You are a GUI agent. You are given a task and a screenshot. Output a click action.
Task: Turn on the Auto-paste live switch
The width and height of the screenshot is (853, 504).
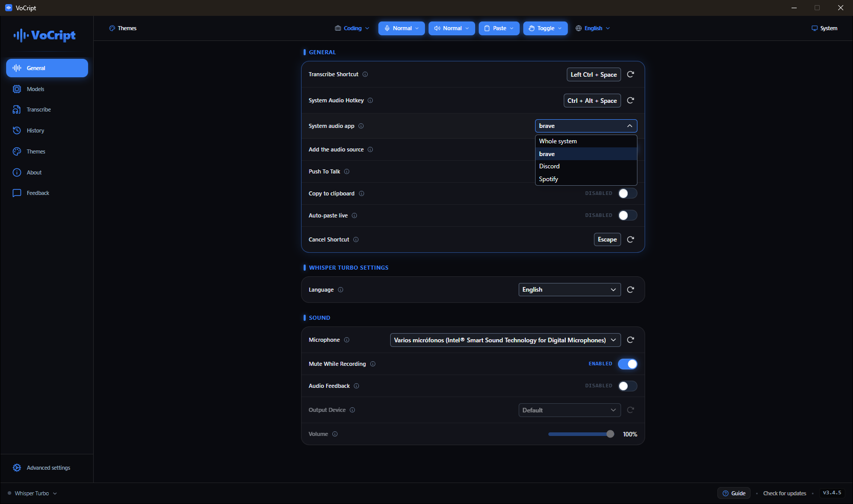[x=628, y=215]
